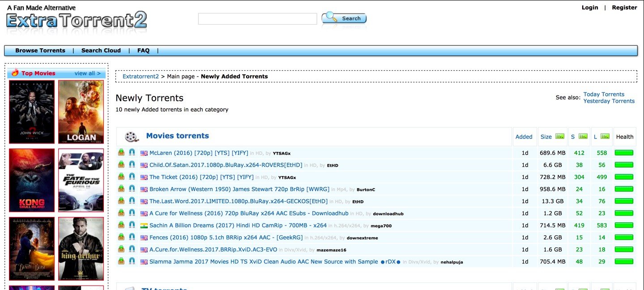Open the Broken Arrow (Western 1950) torrent title
Screen dimensions: 644x290
tap(239, 189)
